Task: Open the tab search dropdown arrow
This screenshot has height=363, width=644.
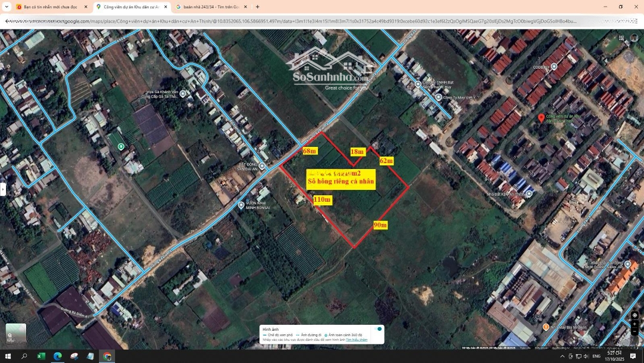Action: click(x=6, y=7)
